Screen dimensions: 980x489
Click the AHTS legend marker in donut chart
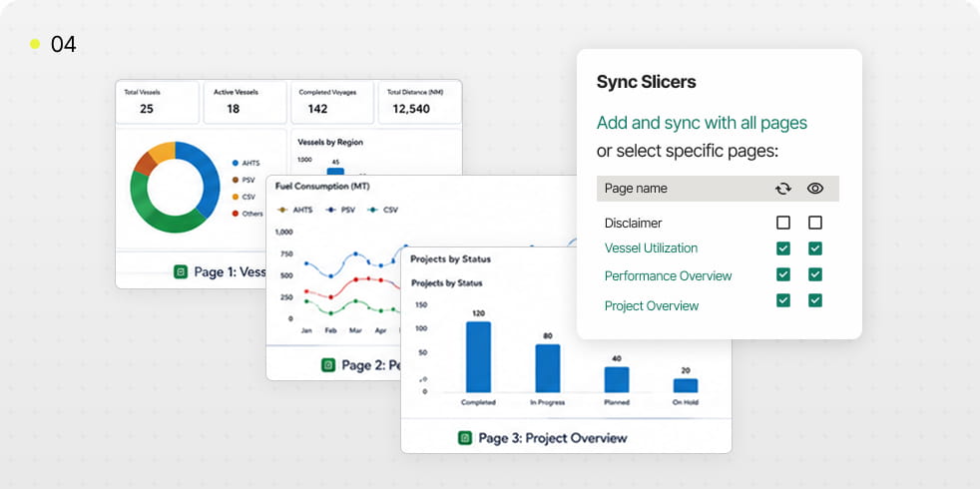pyautogui.click(x=236, y=164)
